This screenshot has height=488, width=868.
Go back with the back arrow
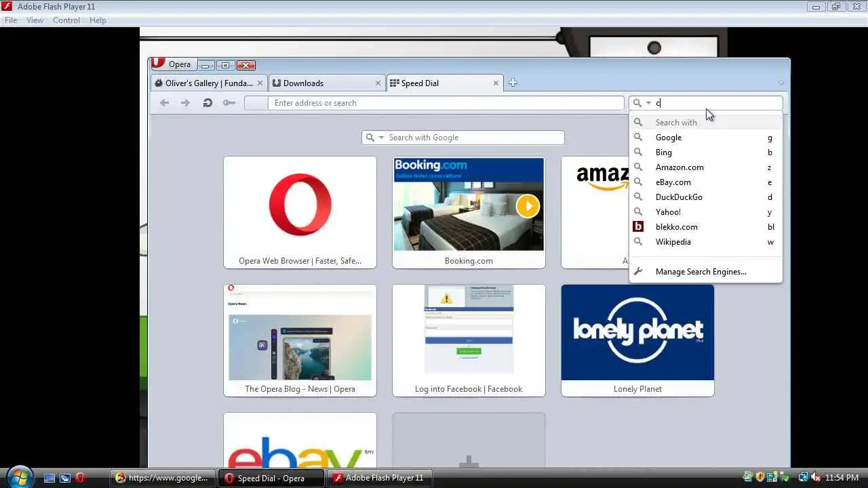pos(164,103)
